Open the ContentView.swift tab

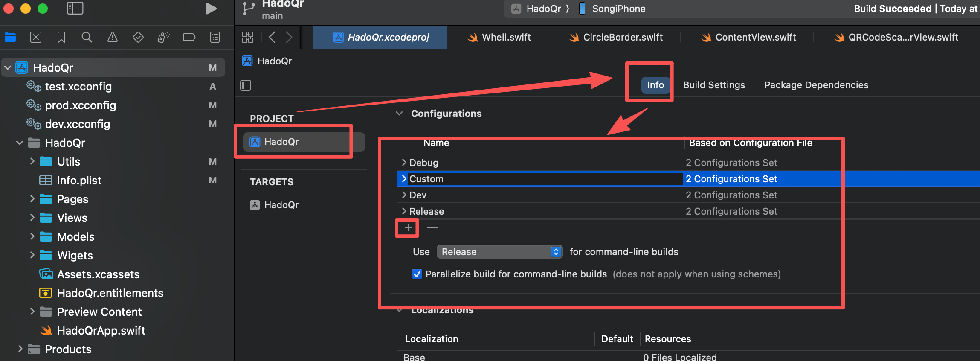(x=748, y=37)
